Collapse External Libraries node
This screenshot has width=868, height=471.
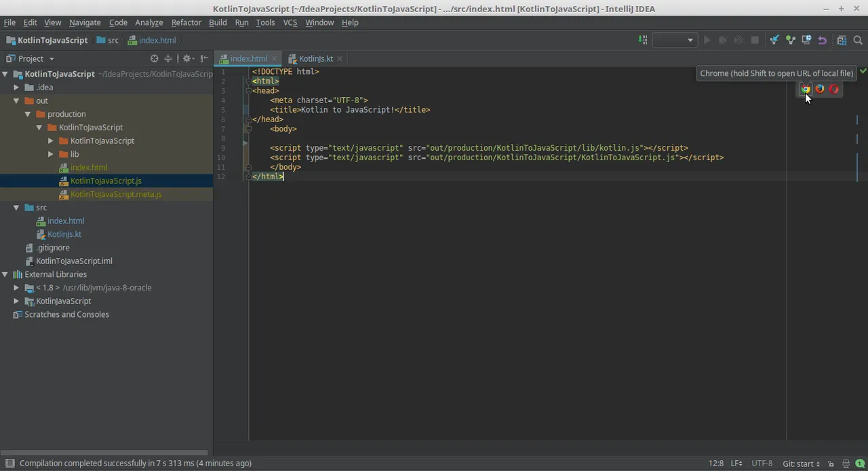coord(5,274)
